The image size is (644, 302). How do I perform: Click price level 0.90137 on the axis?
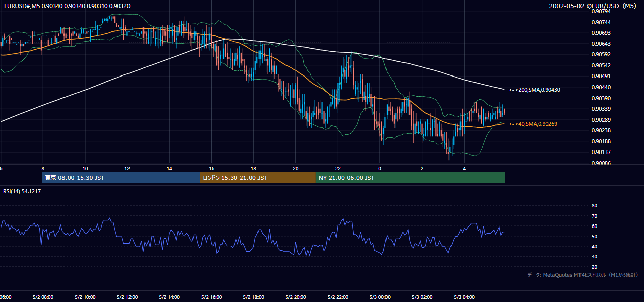click(600, 152)
